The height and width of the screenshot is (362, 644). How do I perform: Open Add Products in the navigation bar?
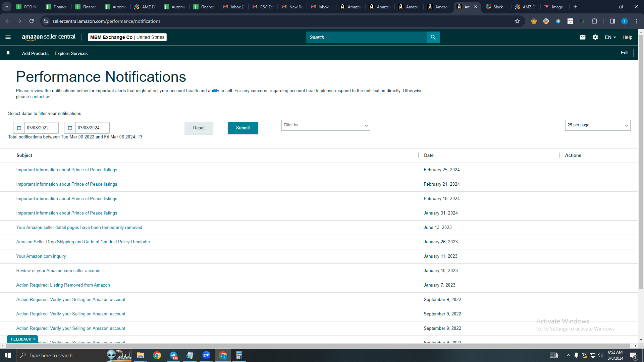click(35, 53)
